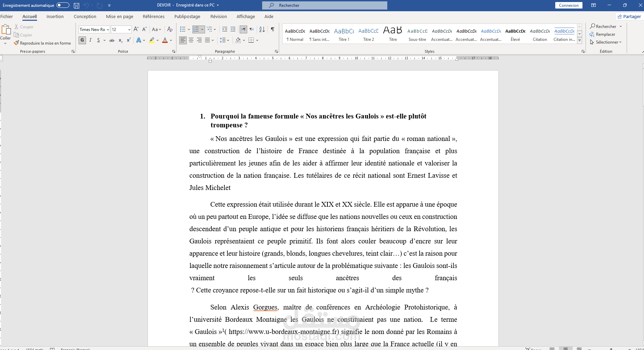Open text effects and typography (glowing A)
Image resolution: width=644 pixels, height=350 pixels.
point(139,40)
